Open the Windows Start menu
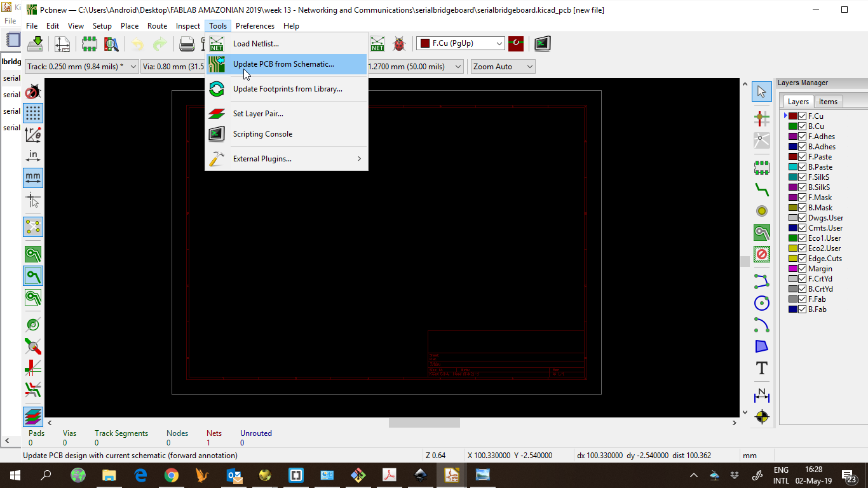Viewport: 868px width, 488px height. (x=15, y=475)
